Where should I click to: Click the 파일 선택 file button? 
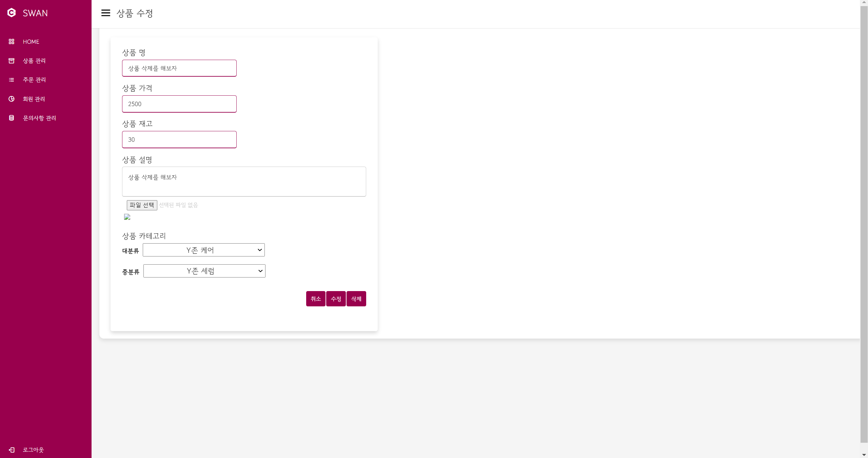click(x=142, y=205)
